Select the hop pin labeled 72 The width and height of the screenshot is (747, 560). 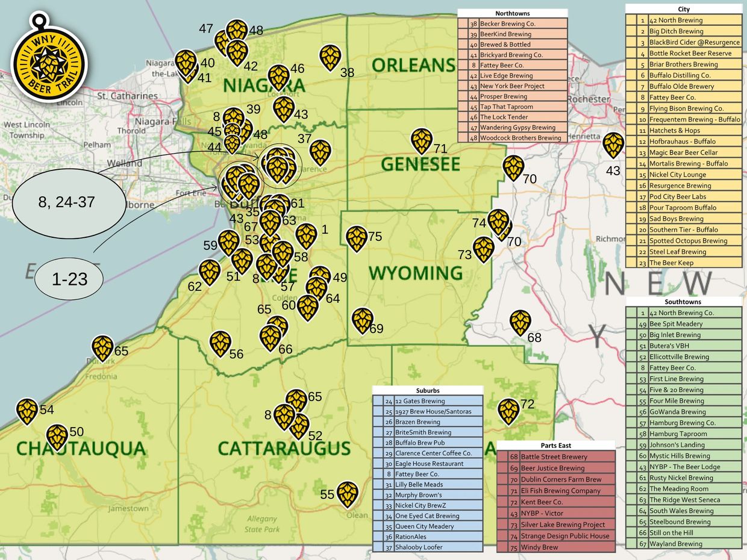tap(508, 411)
